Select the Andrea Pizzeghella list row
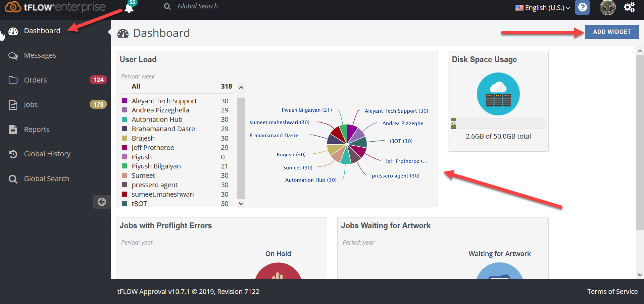The width and height of the screenshot is (644, 304). pos(178,110)
